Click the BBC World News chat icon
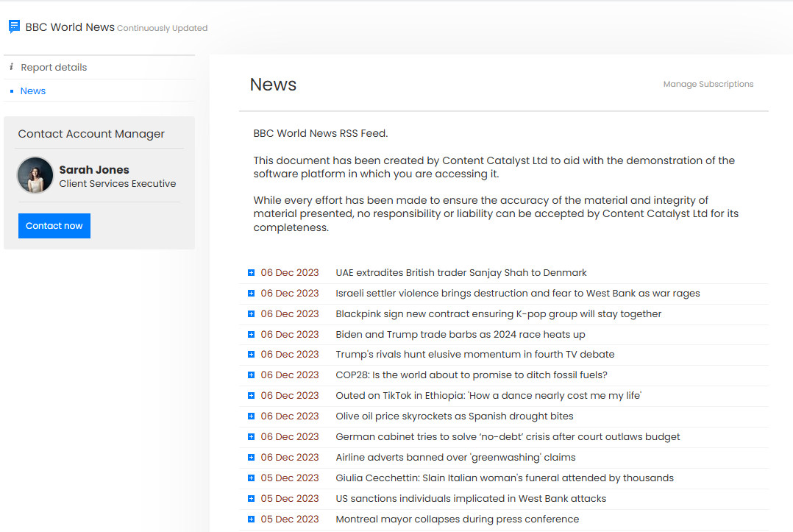Viewport: 793px width, 532px height. [x=14, y=27]
